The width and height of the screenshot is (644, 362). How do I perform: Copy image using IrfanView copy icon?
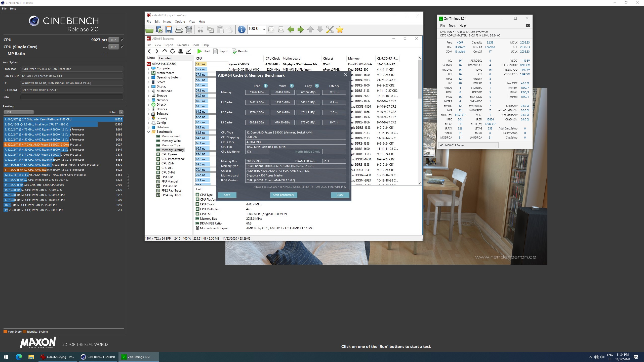pyautogui.click(x=210, y=30)
